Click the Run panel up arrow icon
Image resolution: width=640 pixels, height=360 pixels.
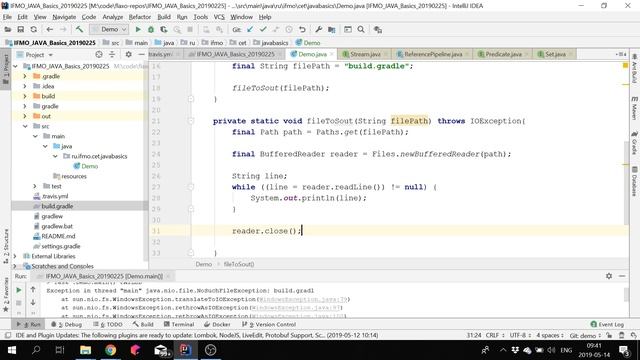[33, 289]
